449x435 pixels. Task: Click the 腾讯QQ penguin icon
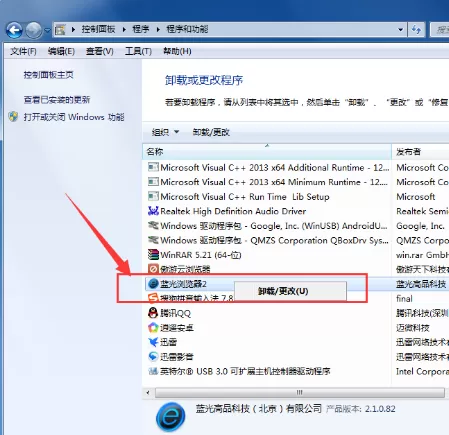coord(153,313)
